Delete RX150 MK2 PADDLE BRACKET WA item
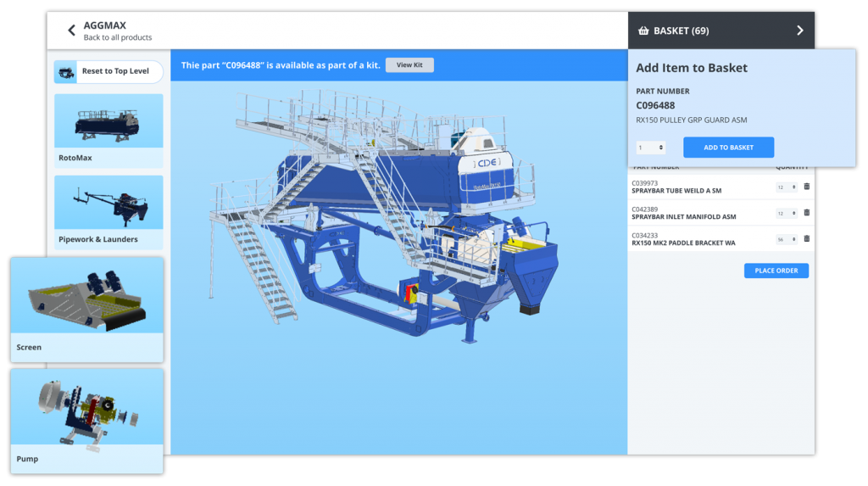 click(806, 239)
